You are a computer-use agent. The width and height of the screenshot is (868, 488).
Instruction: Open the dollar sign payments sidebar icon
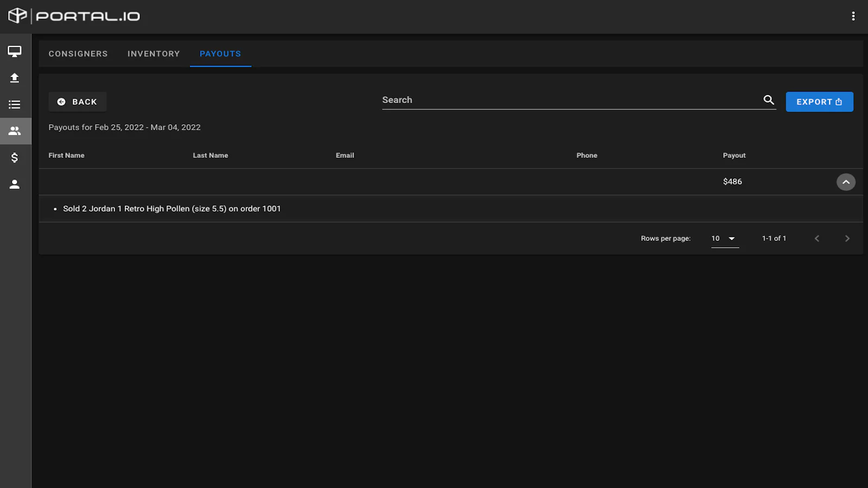(15, 158)
